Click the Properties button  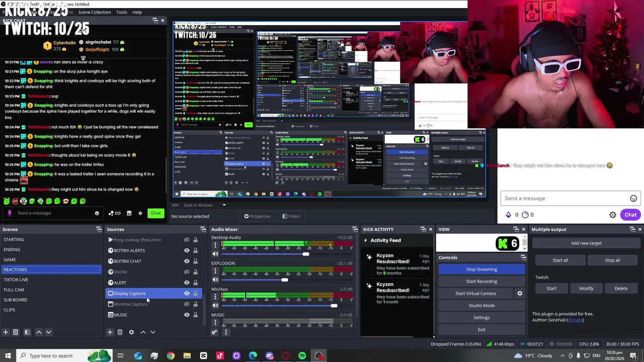(x=258, y=216)
